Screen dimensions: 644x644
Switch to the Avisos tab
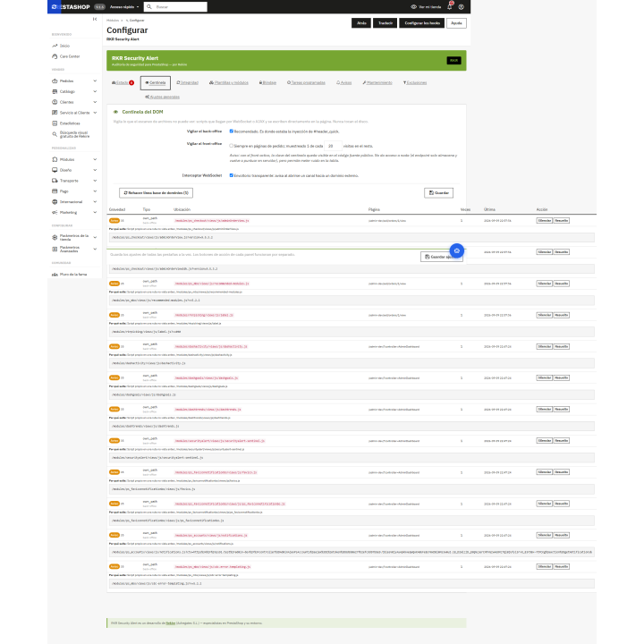[344, 82]
